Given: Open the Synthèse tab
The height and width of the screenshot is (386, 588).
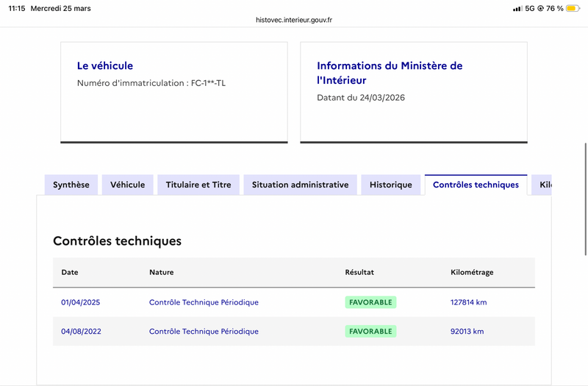Looking at the screenshot, I should (71, 185).
